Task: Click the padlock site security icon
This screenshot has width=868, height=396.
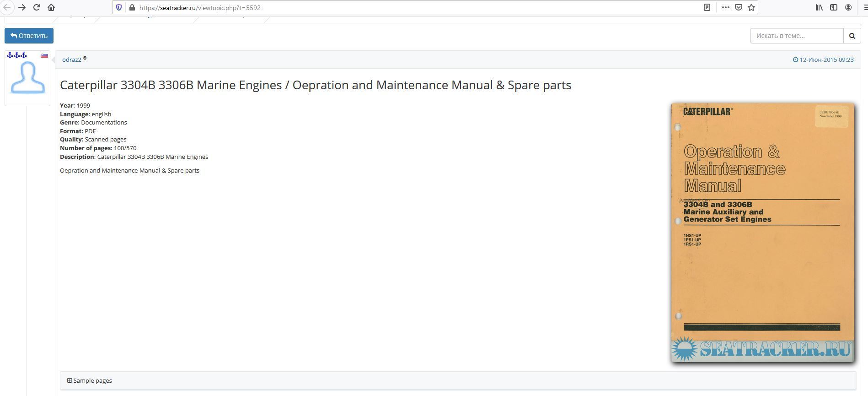Action: [132, 7]
